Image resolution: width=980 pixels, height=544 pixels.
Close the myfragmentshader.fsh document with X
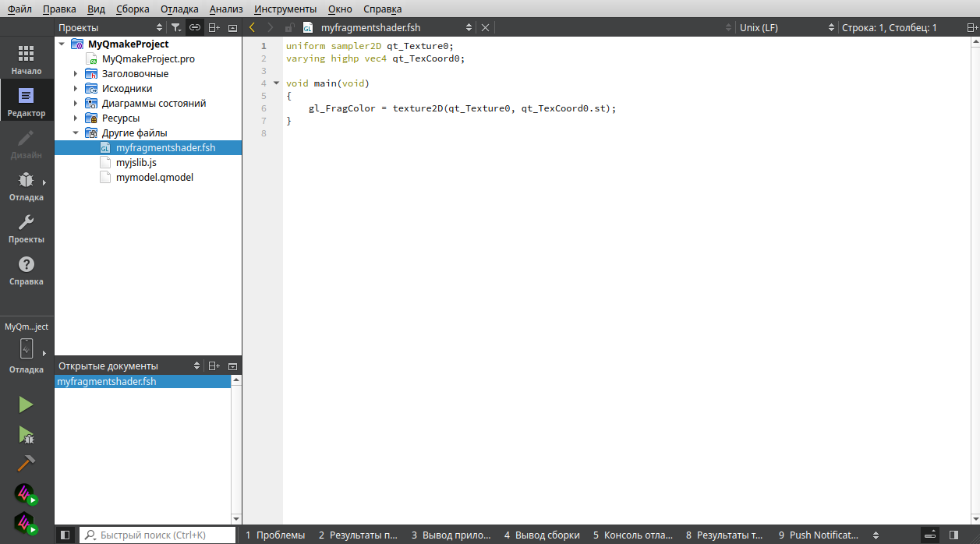tap(485, 27)
